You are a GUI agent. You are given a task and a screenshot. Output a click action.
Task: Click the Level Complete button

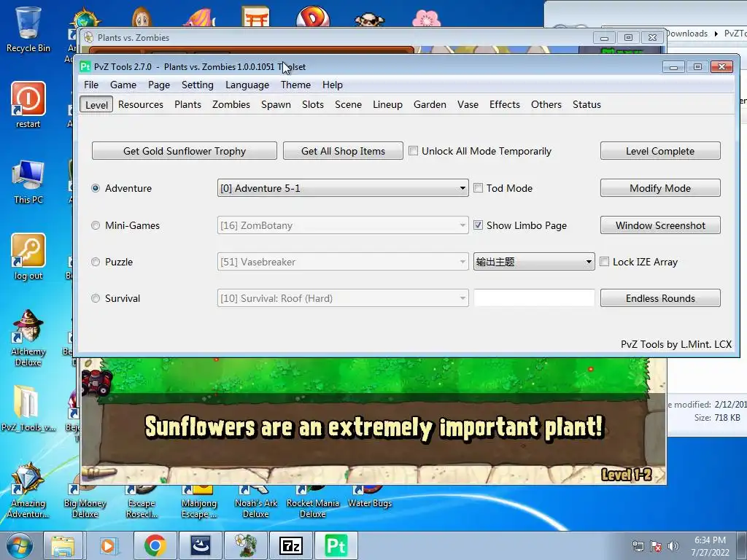click(x=660, y=151)
